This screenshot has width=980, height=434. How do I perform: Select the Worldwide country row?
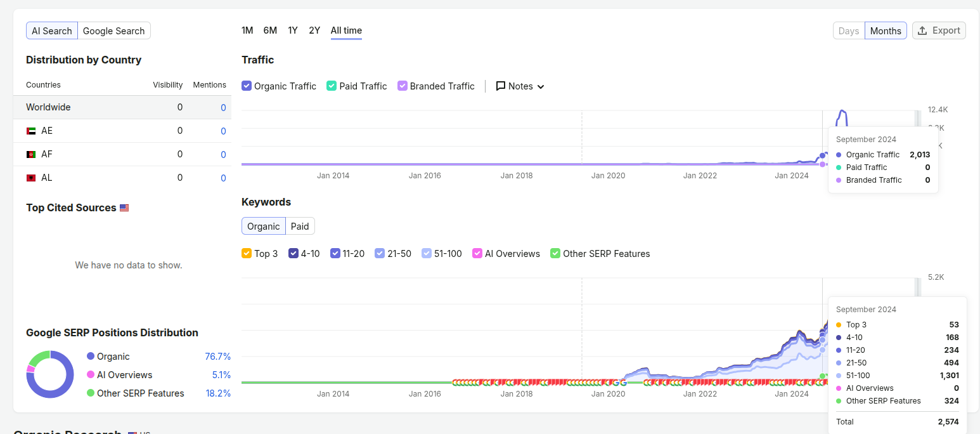point(122,107)
